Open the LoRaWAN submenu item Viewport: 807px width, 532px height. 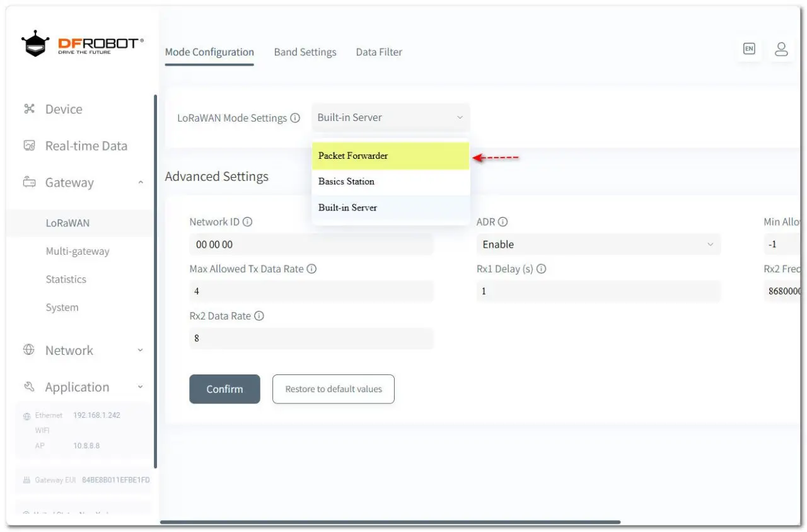coord(80,223)
